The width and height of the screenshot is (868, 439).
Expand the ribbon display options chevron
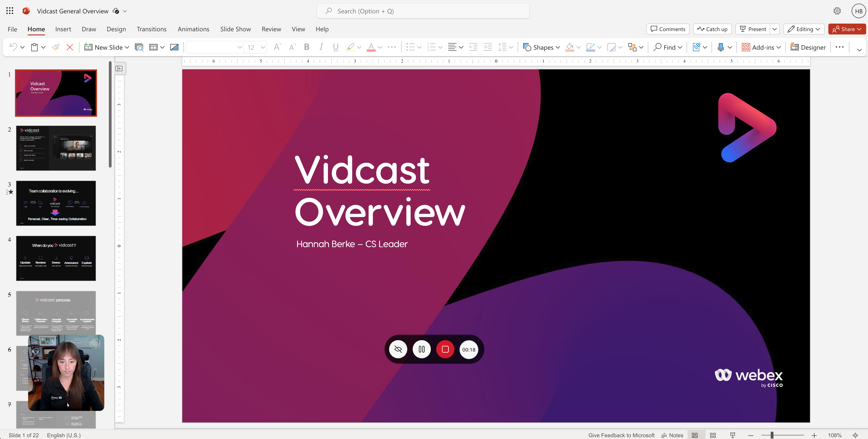[860, 49]
